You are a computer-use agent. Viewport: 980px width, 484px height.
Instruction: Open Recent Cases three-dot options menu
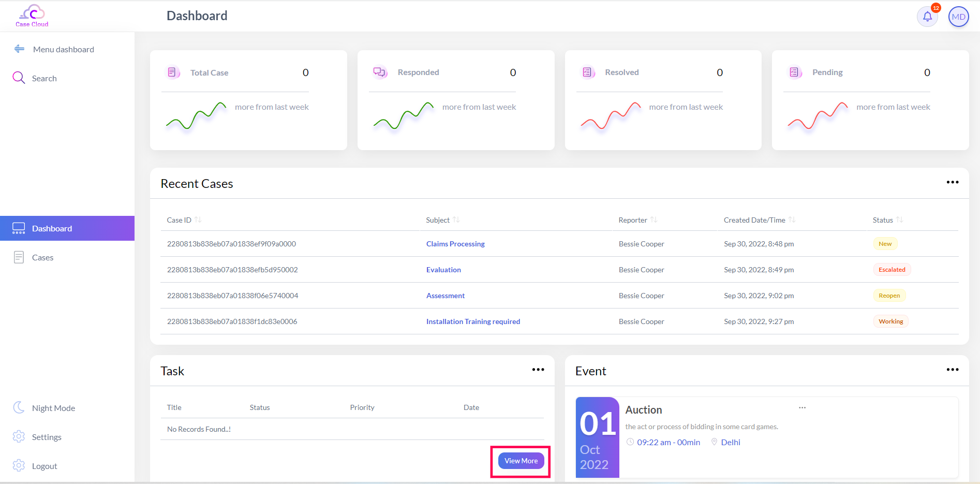click(x=952, y=182)
